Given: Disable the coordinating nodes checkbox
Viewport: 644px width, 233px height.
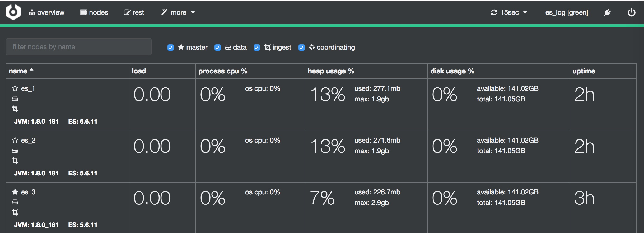Looking at the screenshot, I should click(302, 48).
